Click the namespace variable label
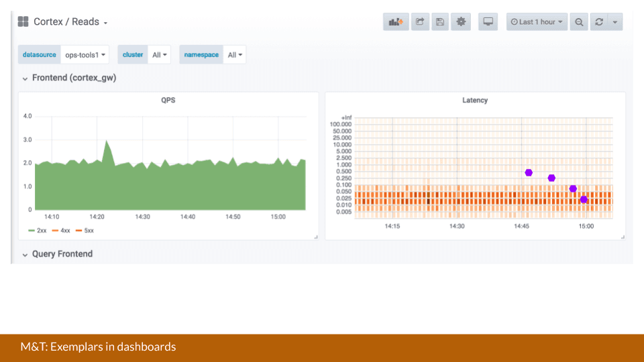Viewport: 644px width, 362px height. [x=201, y=54]
